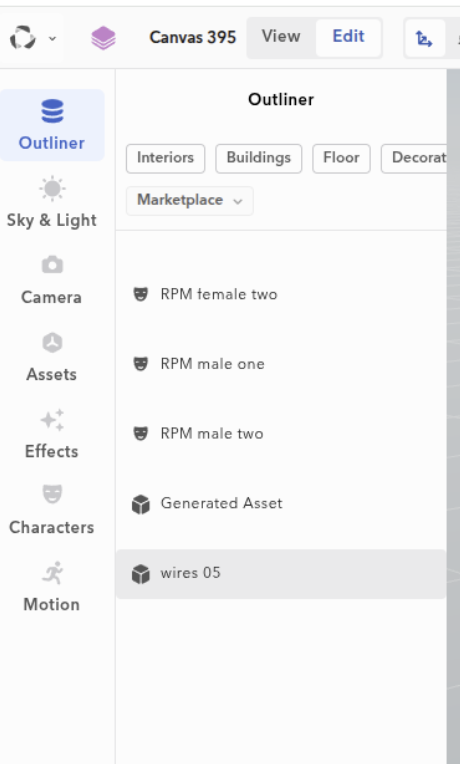460x764 pixels.
Task: Open the Effects panel
Action: (52, 433)
